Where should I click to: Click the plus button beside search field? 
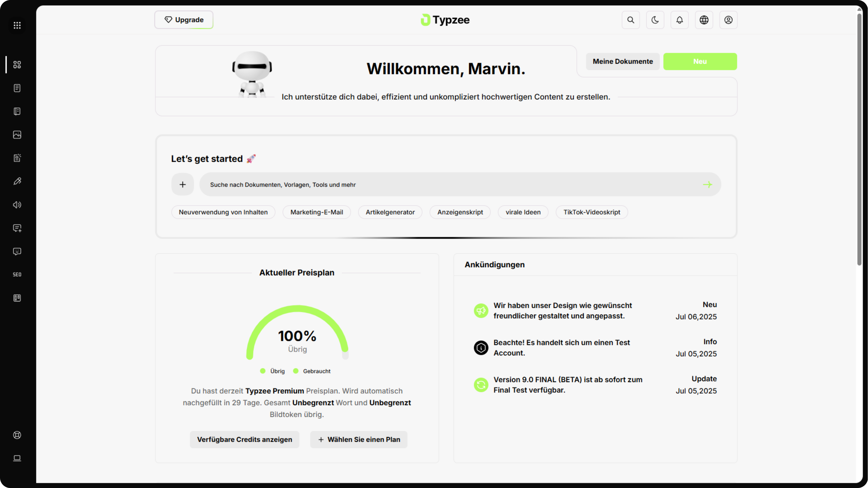point(183,184)
